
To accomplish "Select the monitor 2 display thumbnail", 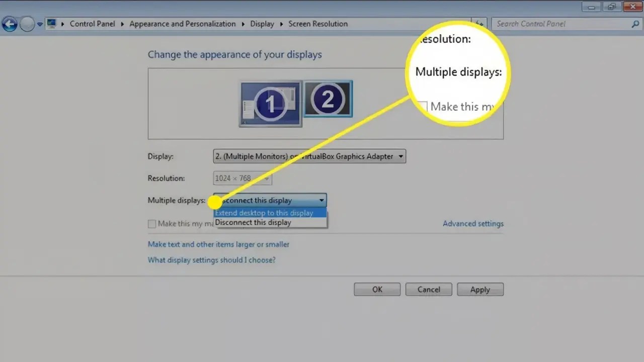I will (328, 98).
